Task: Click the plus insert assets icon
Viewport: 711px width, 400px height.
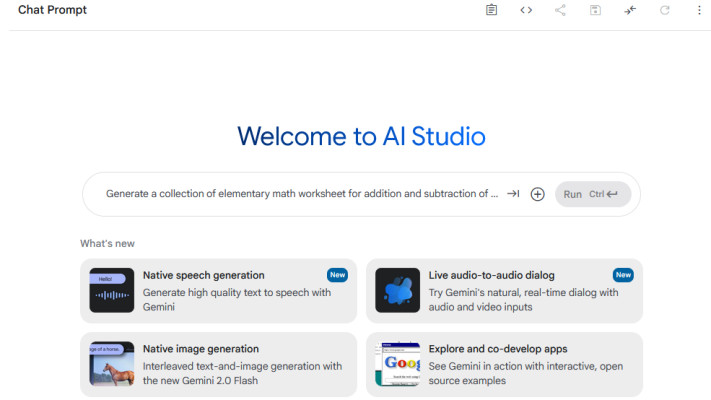Action: coord(537,194)
